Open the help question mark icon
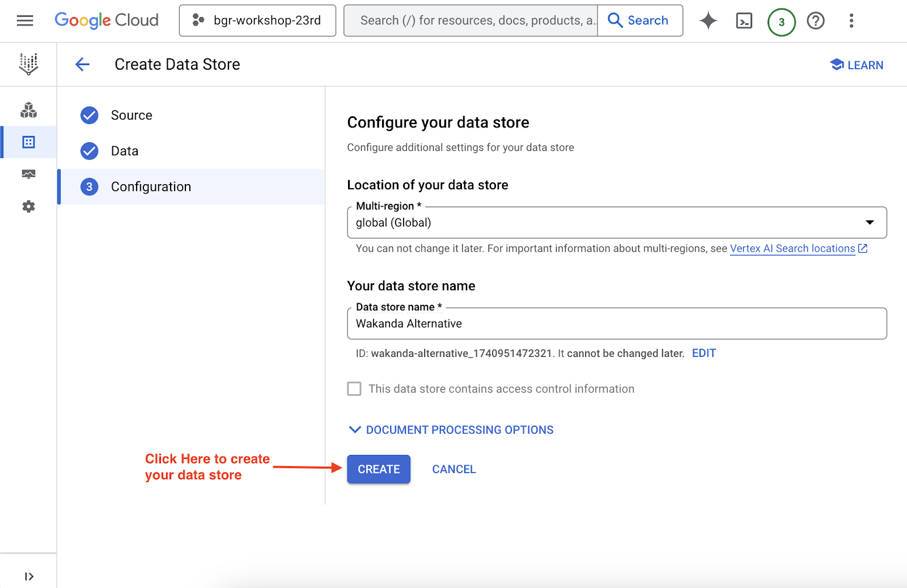This screenshot has height=588, width=907. (x=816, y=21)
